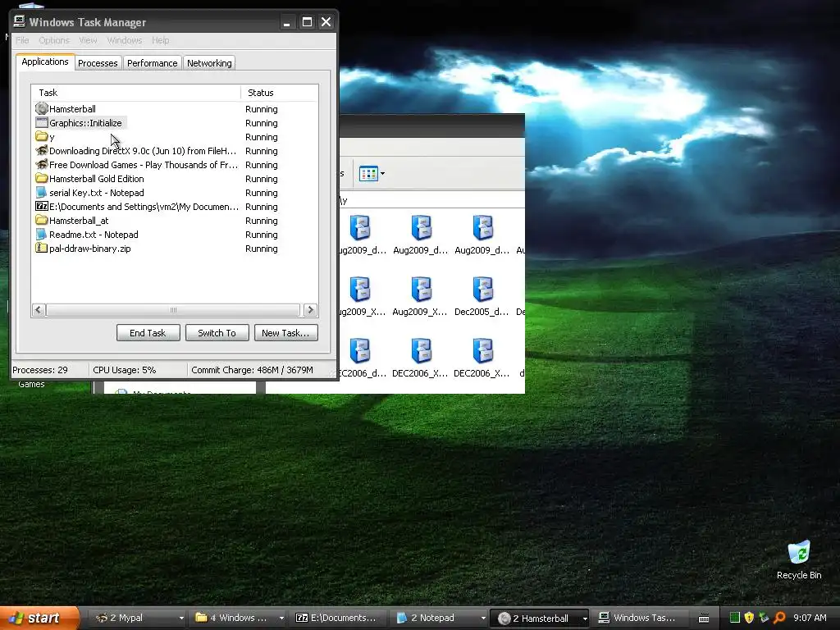Switch to the Processes tab
This screenshot has width=840, height=630.
click(x=98, y=63)
